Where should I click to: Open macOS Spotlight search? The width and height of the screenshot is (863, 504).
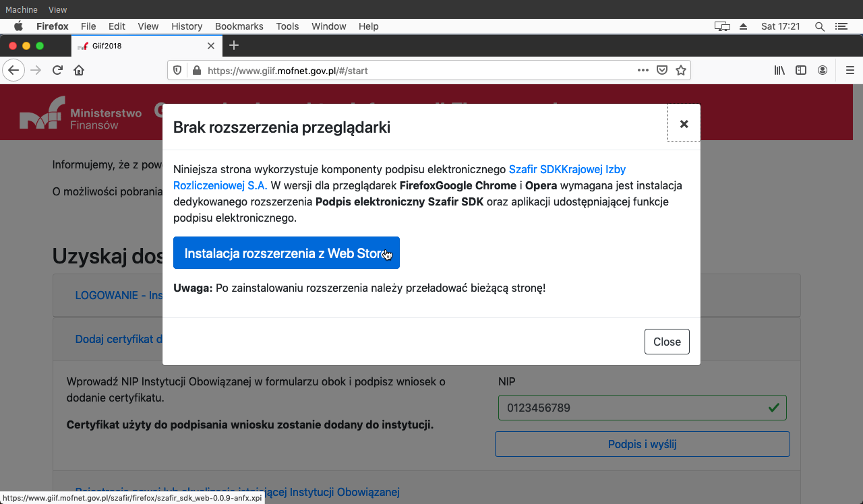coord(819,26)
